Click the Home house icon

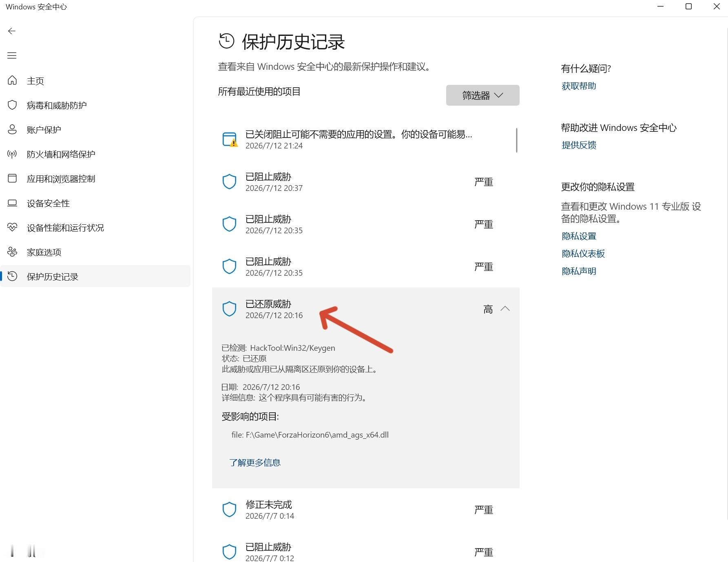tap(12, 80)
